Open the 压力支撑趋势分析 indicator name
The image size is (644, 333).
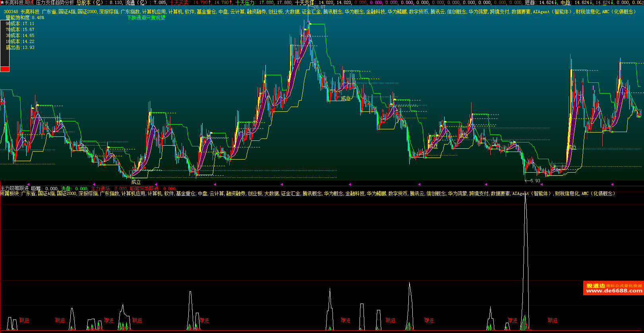[x=55, y=2]
